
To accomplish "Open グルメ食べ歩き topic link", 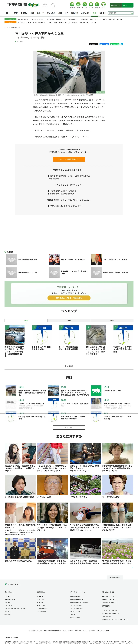I will (x=23, y=19).
